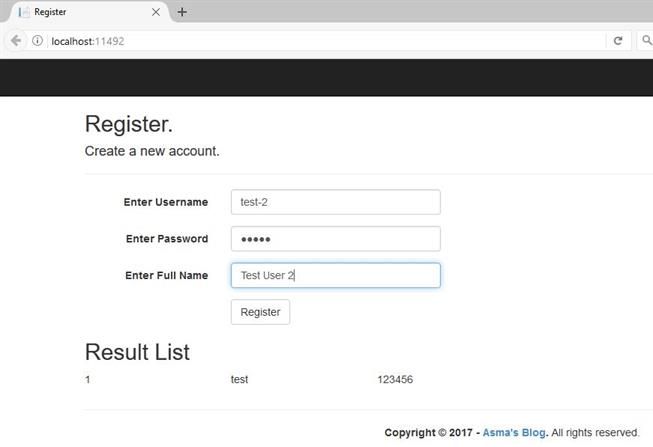The width and height of the screenshot is (653, 447).
Task: Click the Enter Password label
Action: pyautogui.click(x=167, y=239)
